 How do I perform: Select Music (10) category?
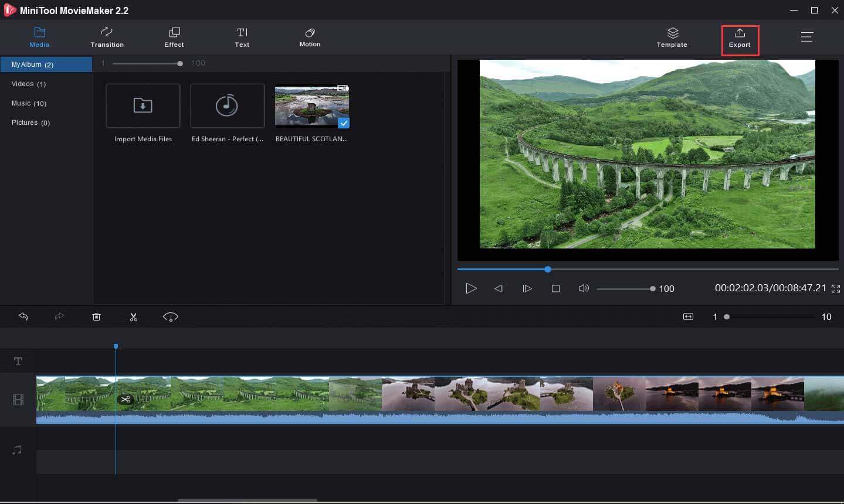29,103
